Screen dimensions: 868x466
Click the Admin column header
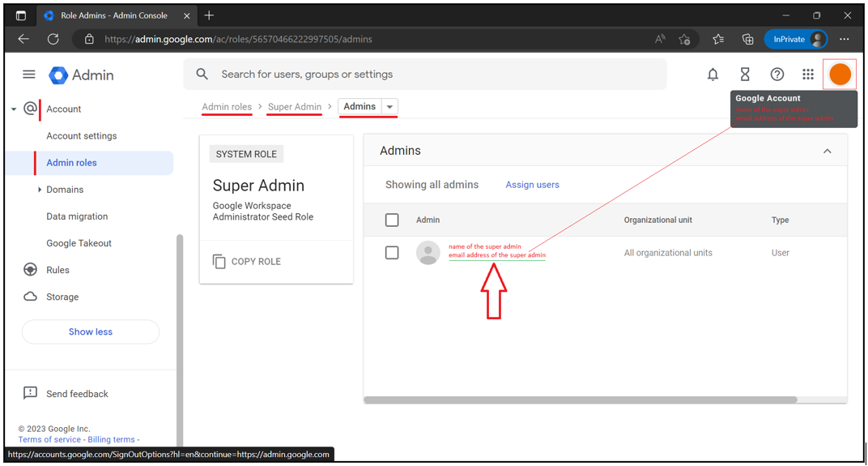428,220
